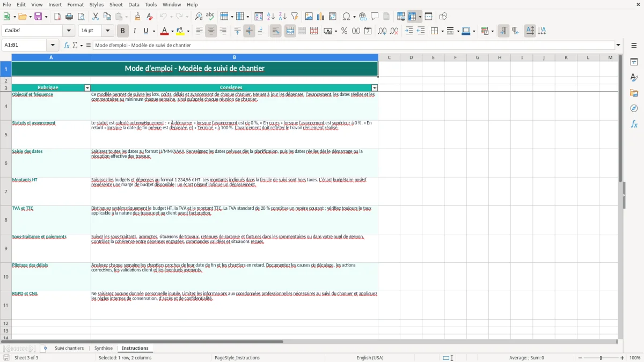Run the spelling check
This screenshot has width=644, height=362.
click(x=210, y=17)
